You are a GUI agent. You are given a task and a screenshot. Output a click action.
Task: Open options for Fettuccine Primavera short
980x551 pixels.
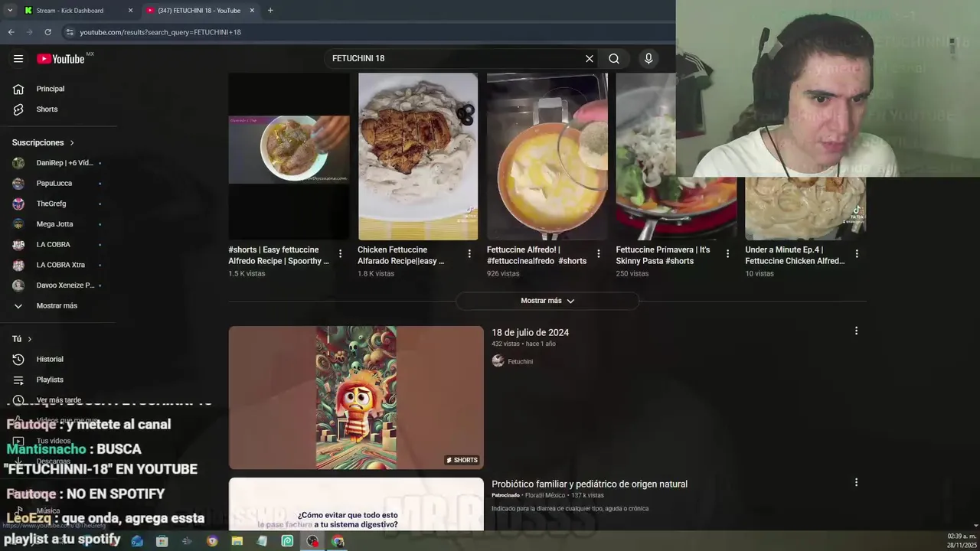tap(728, 253)
